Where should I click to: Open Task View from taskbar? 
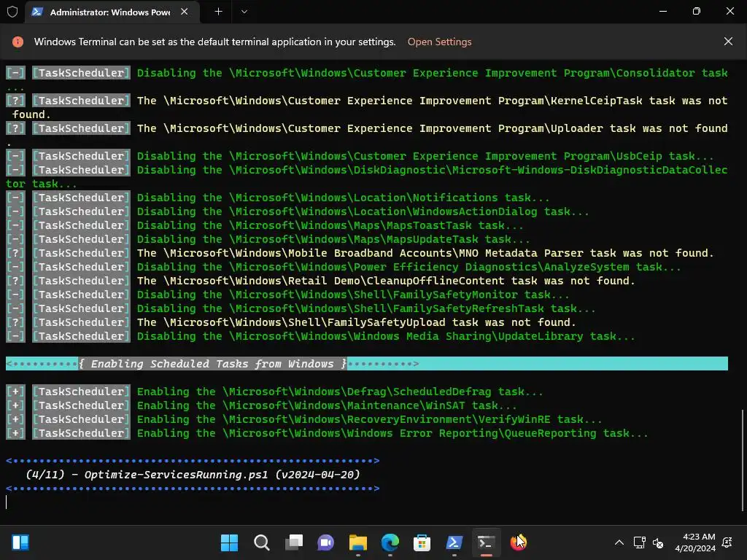293,542
